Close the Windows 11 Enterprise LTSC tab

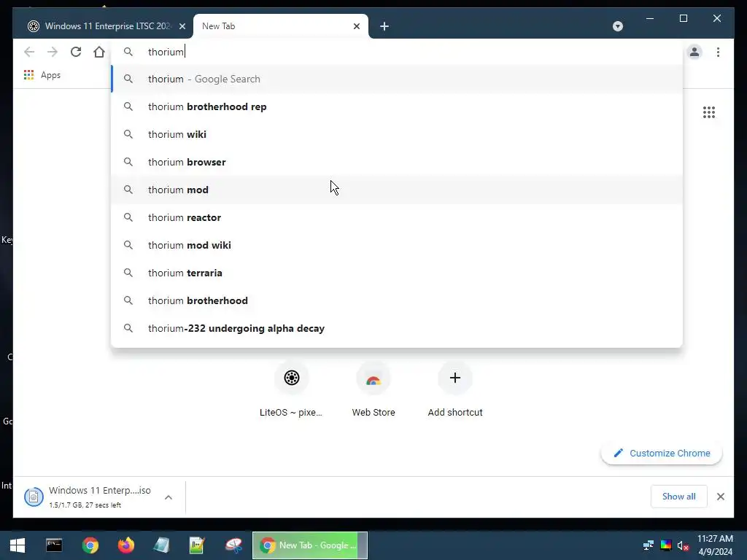click(182, 26)
